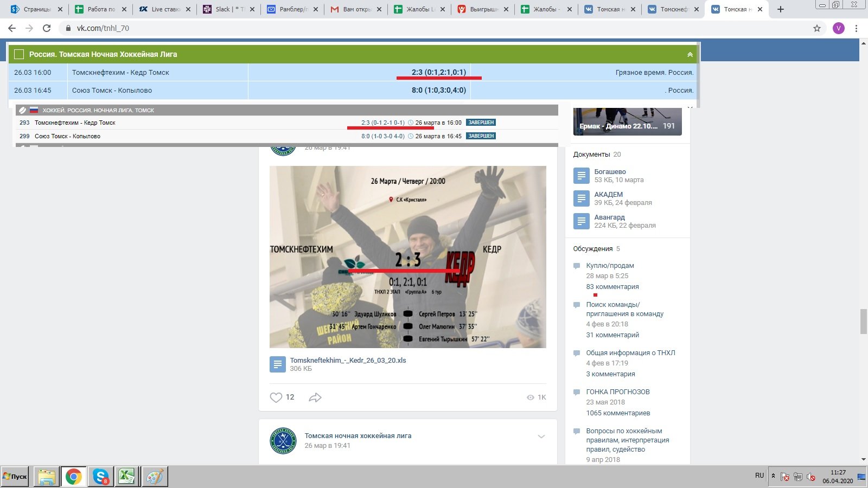Share the match result post
Image resolution: width=868 pixels, height=488 pixels.
(x=315, y=397)
